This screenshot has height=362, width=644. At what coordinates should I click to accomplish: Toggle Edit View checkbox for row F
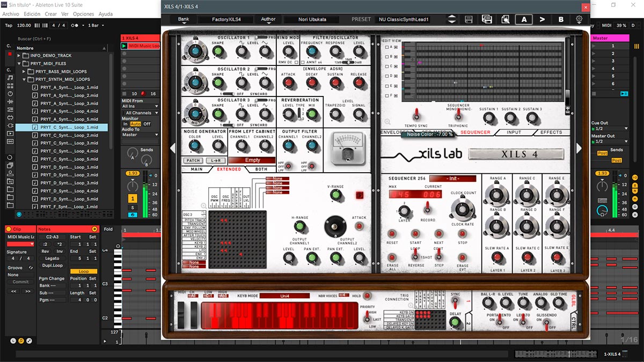(x=387, y=95)
